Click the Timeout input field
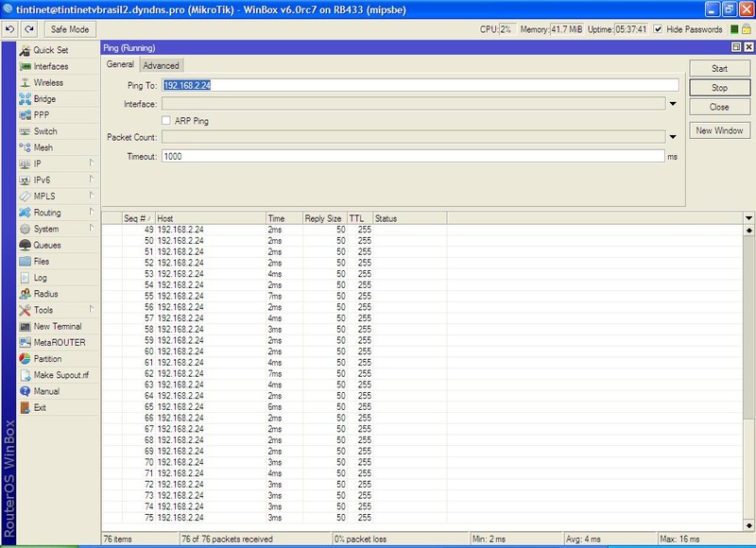The width and height of the screenshot is (756, 548). (x=413, y=156)
